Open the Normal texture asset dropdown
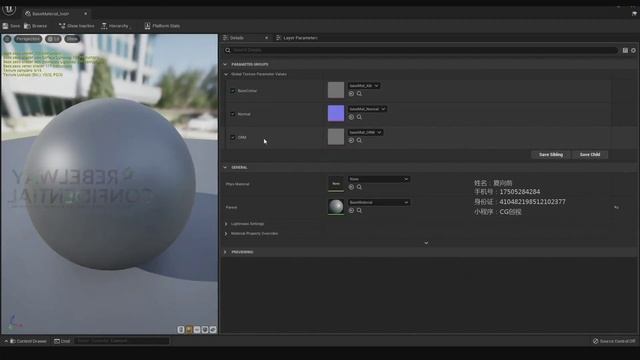This screenshot has width=640, height=360. 367,109
